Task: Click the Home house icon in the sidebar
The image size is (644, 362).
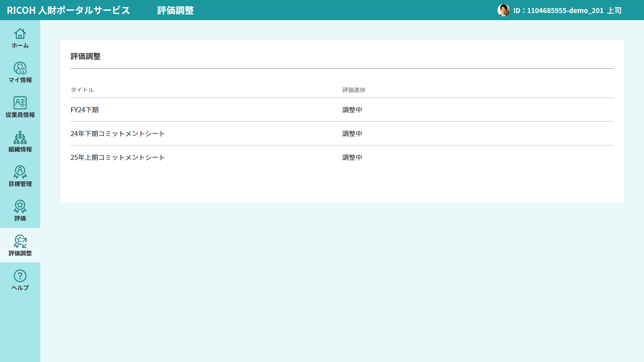Action: [x=20, y=34]
